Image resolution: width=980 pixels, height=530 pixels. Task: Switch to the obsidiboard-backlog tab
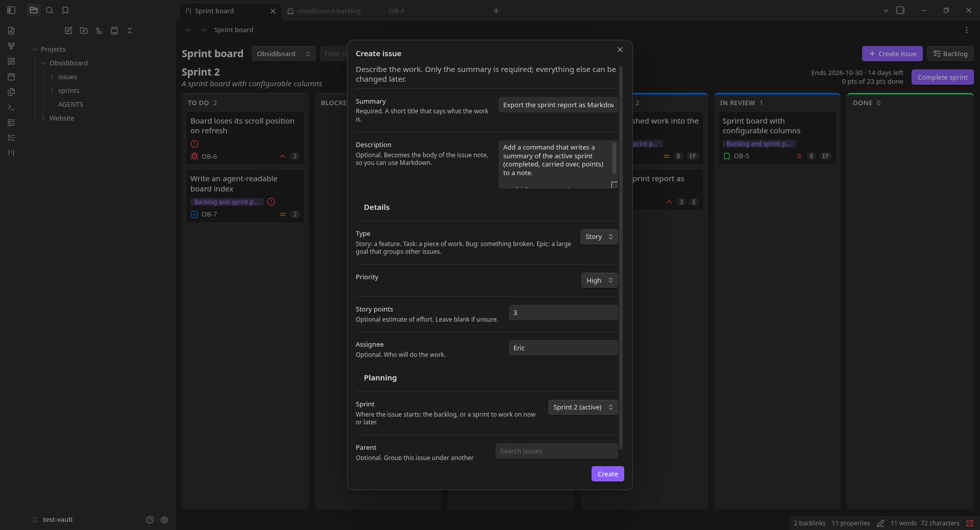coord(329,11)
